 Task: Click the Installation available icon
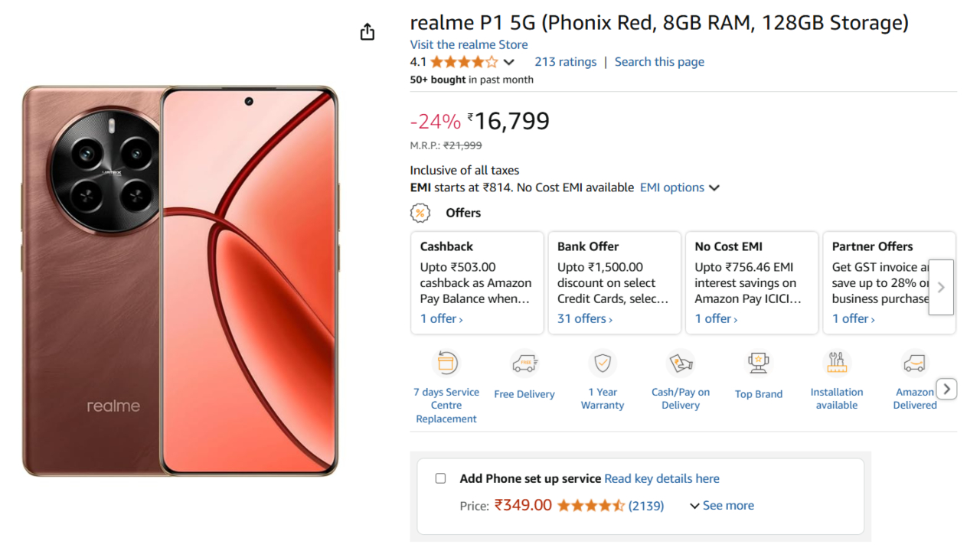(x=837, y=363)
